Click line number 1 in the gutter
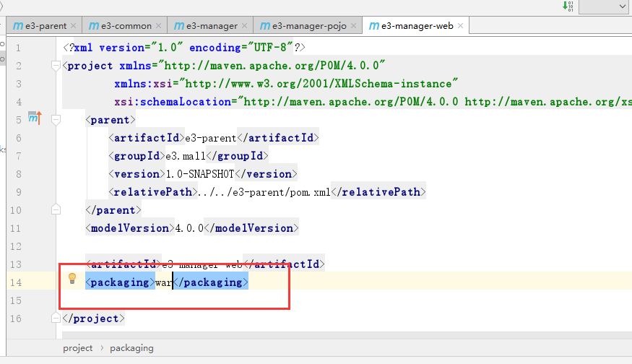Image resolution: width=632 pixels, height=364 pixels. (x=18, y=48)
